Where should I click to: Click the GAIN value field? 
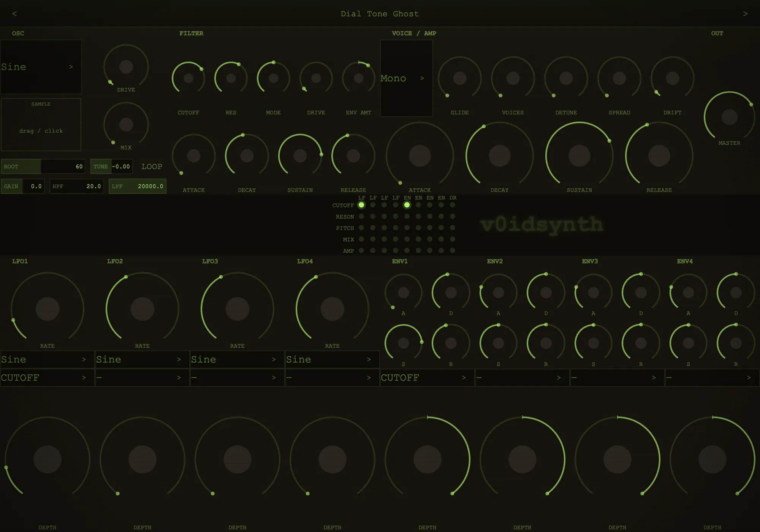22,186
